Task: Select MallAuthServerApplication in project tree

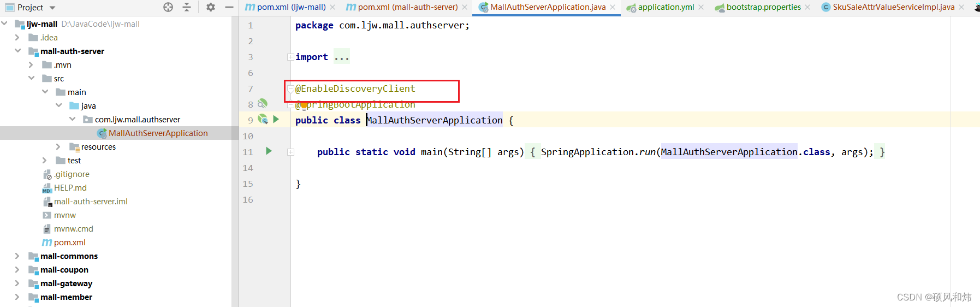Action: tap(158, 133)
